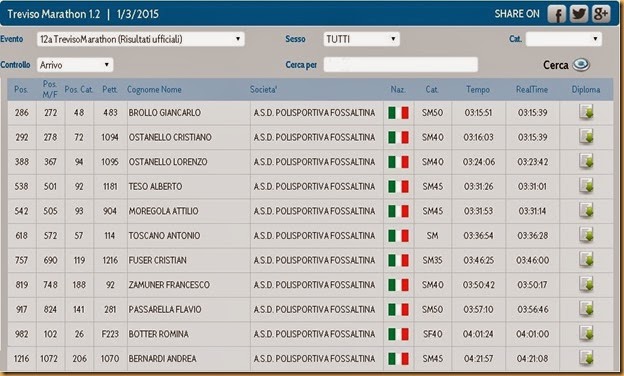Share results on Twitter
This screenshot has width=624, height=376.
[579, 14]
